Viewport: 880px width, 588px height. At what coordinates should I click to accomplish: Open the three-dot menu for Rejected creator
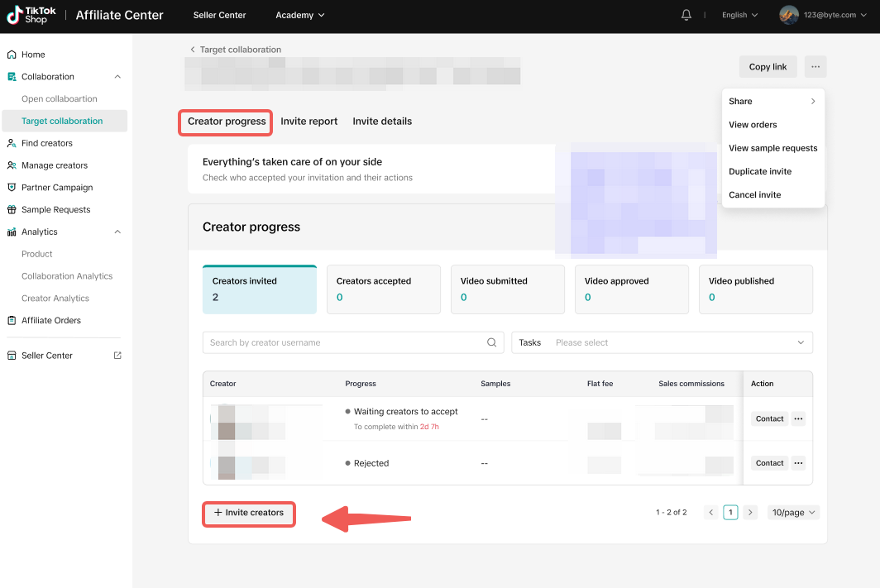pos(798,463)
